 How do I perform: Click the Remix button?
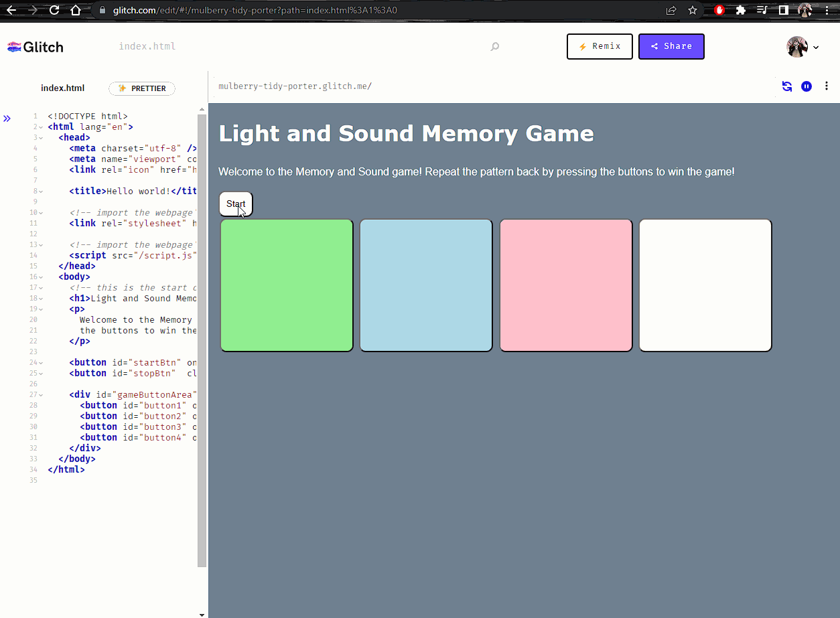tap(600, 46)
